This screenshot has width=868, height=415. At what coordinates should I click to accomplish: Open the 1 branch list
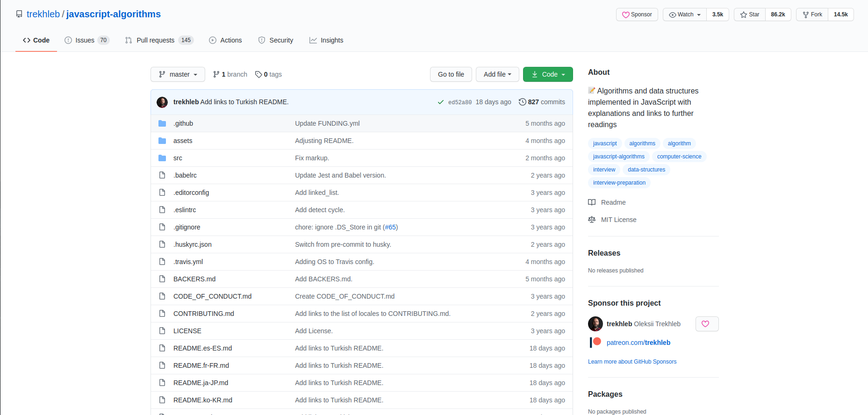(x=230, y=74)
